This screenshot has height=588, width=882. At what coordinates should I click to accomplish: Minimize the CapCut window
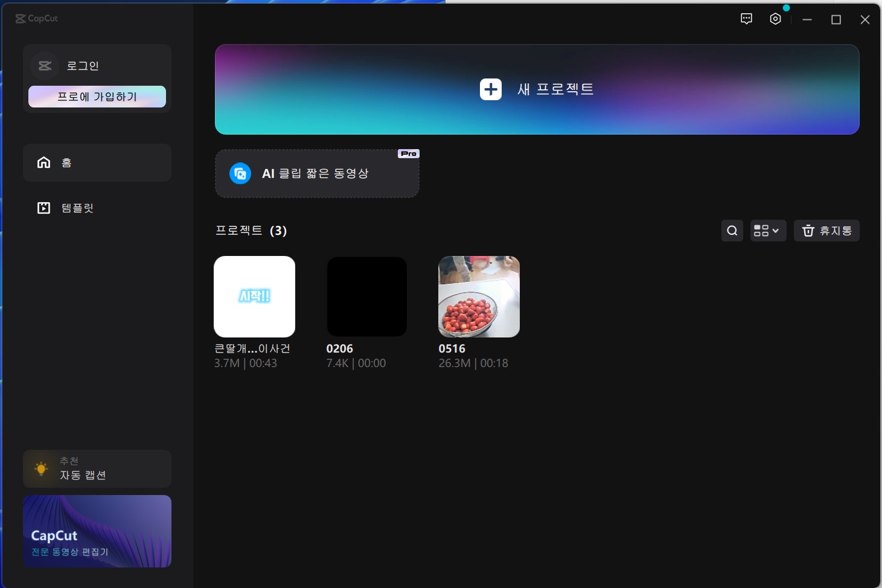(807, 19)
